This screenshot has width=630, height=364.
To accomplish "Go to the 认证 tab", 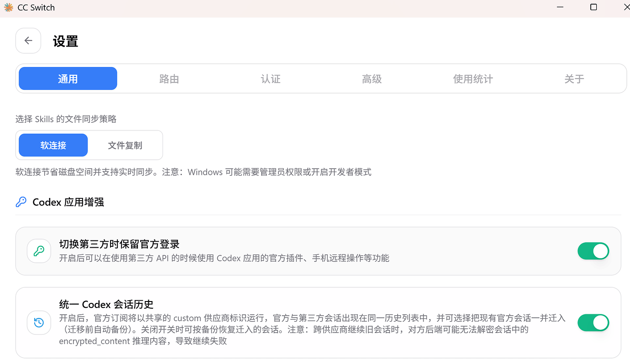I will click(270, 78).
